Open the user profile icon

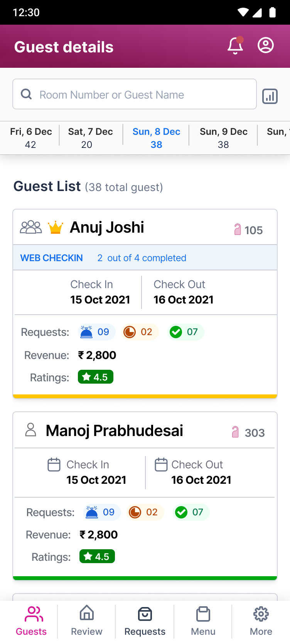266,45
